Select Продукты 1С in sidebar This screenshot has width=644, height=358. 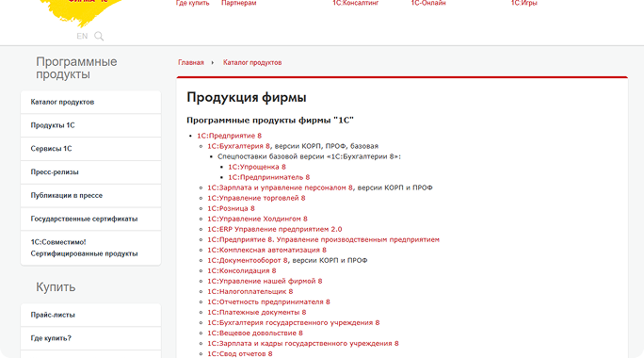[90, 125]
